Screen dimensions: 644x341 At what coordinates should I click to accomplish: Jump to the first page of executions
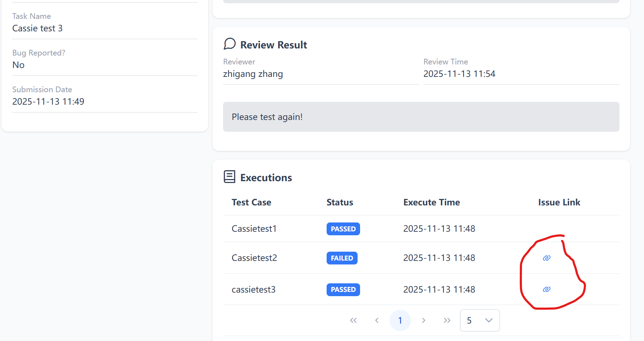(353, 320)
